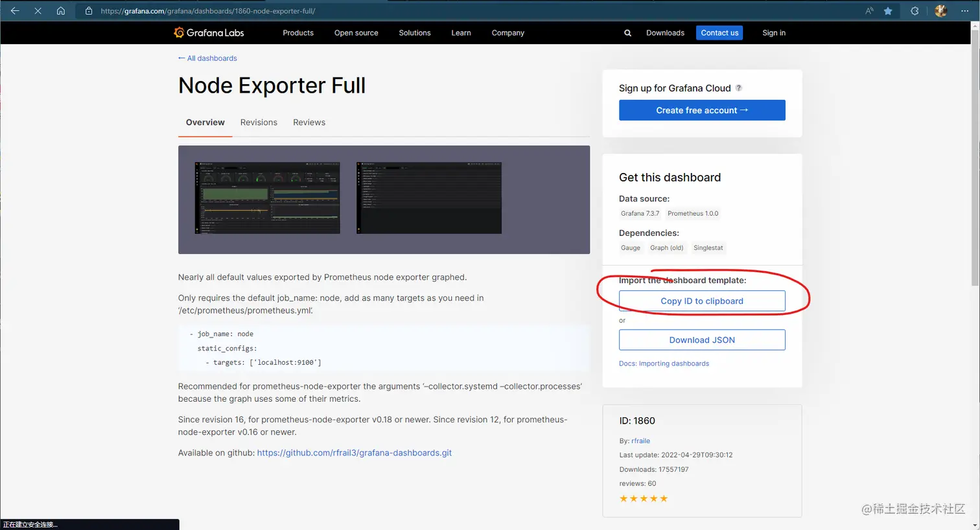Image resolution: width=980 pixels, height=530 pixels.
Task: Click the five-star rating icons
Action: [x=644, y=498]
